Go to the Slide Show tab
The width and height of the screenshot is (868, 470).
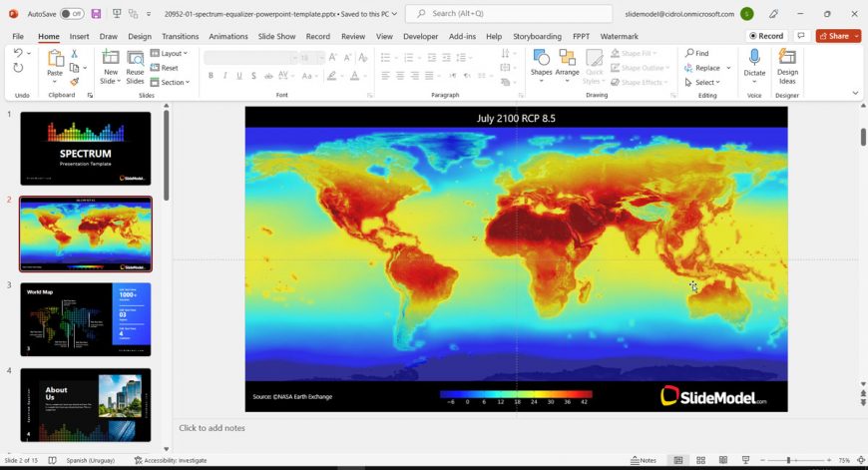click(276, 36)
